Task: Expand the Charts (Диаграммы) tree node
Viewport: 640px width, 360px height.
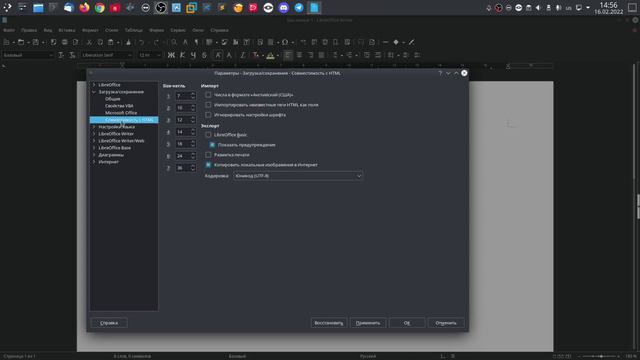Action: pyautogui.click(x=94, y=155)
